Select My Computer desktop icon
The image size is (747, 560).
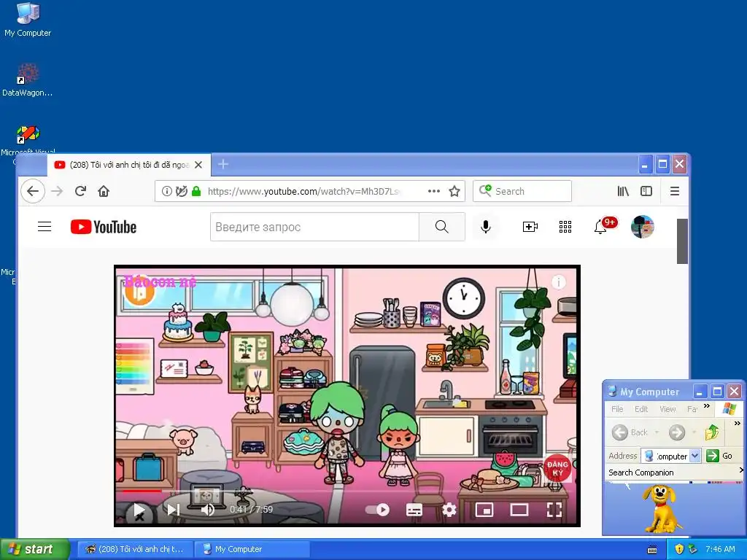[x=28, y=20]
